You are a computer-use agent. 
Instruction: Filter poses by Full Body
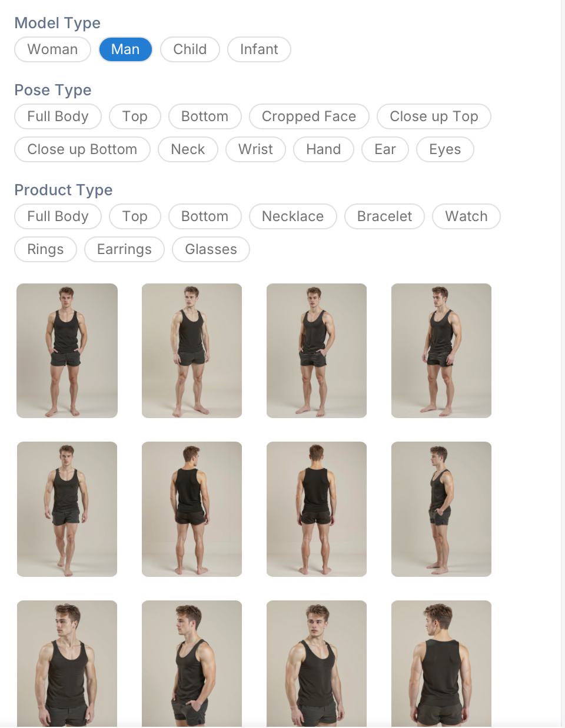pos(58,116)
